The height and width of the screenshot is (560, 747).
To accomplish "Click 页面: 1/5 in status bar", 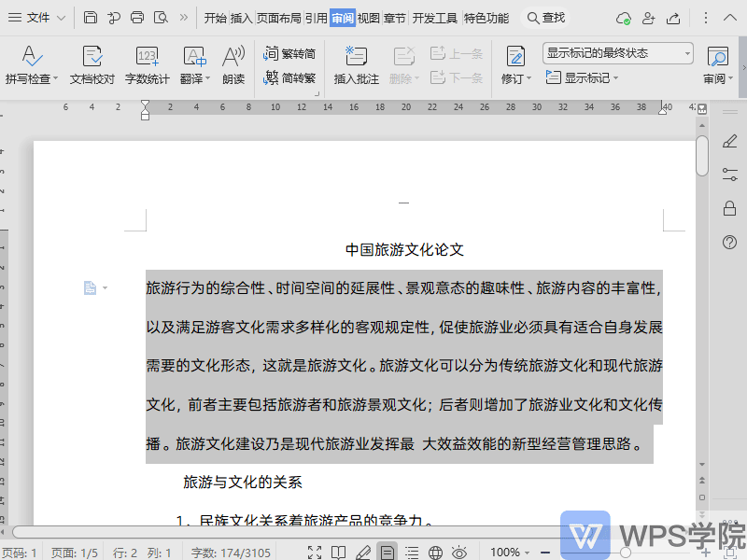I will tap(75, 553).
